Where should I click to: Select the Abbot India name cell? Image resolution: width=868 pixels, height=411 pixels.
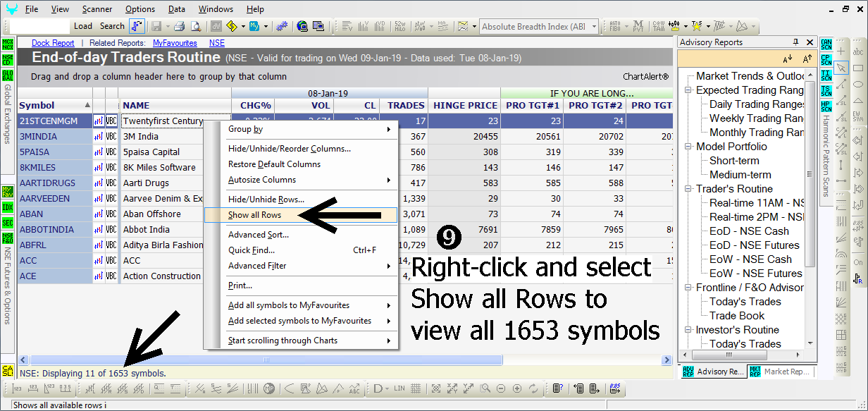click(162, 230)
